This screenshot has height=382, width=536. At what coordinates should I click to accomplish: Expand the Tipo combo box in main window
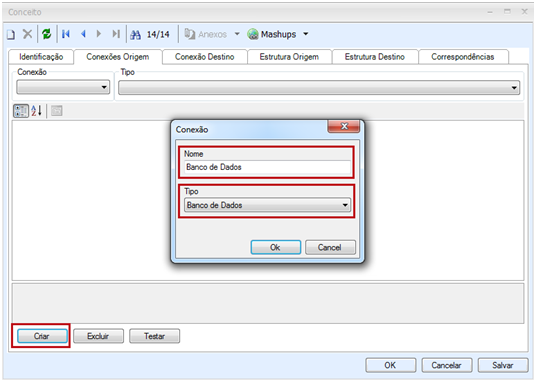tap(514, 88)
